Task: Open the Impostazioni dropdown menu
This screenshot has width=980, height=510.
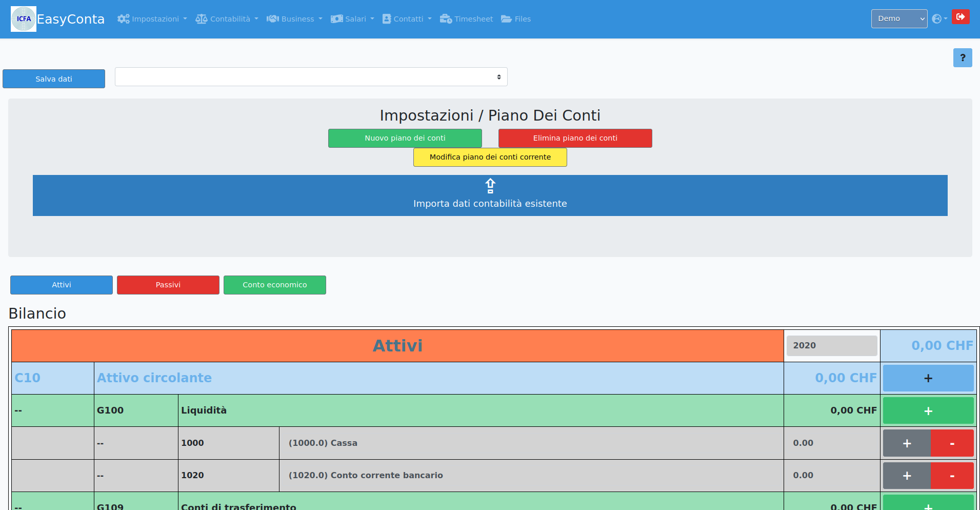Action: (x=152, y=19)
